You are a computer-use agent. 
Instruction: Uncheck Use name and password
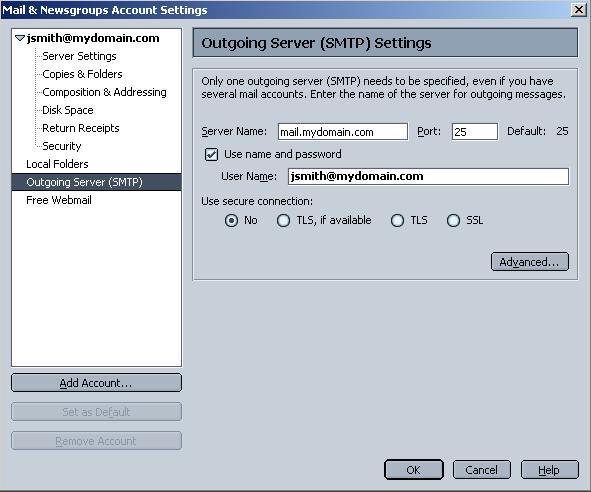pos(211,155)
